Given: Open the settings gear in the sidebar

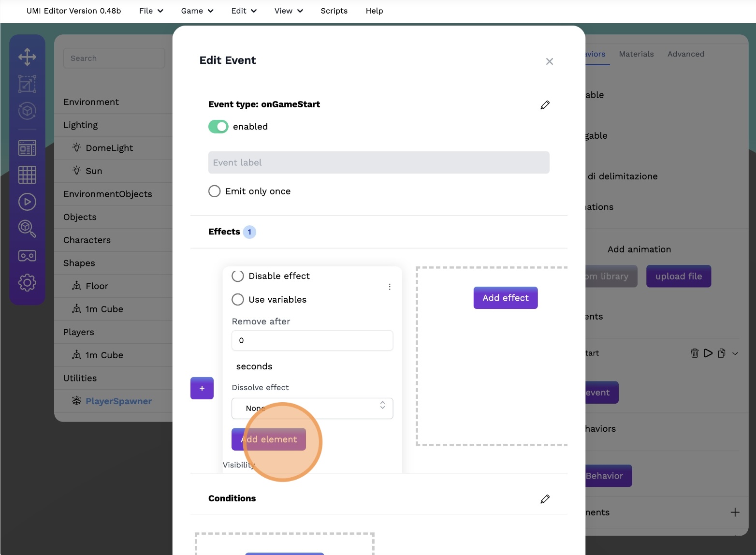Looking at the screenshot, I should 27,282.
